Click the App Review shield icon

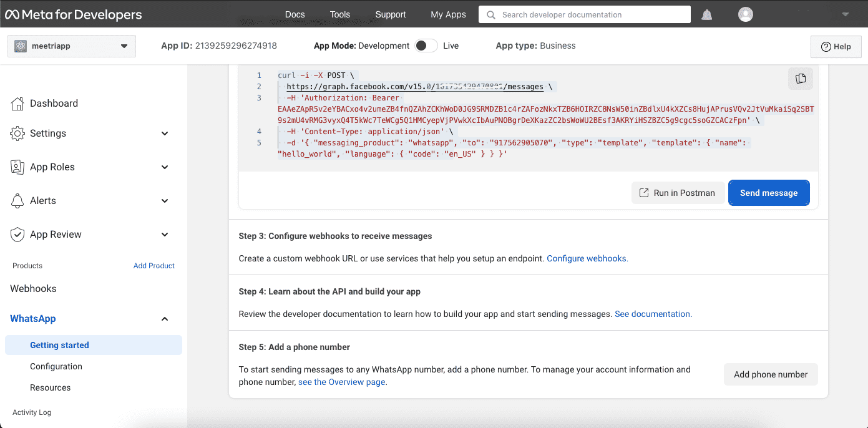point(17,235)
